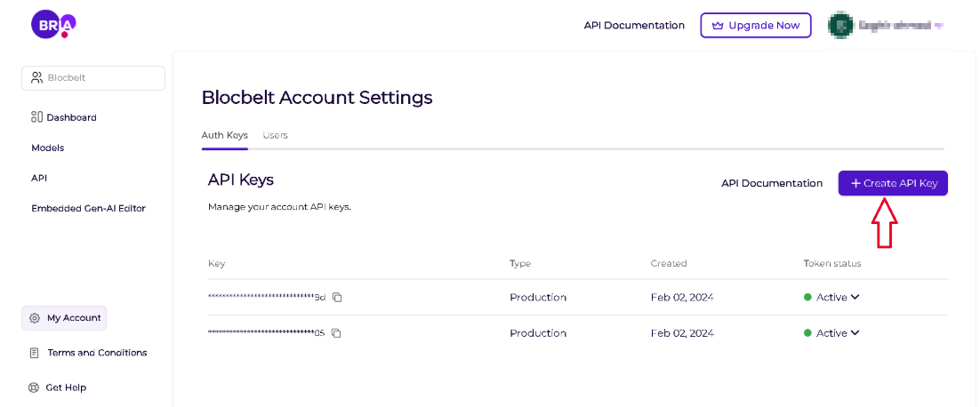The image size is (980, 407).
Task: Expand Active status dropdown for first key
Action: 855,297
